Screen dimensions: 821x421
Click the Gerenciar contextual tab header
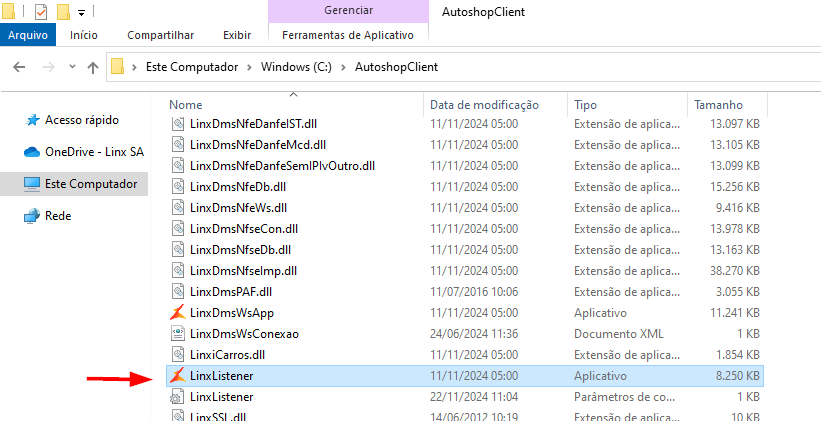[348, 10]
